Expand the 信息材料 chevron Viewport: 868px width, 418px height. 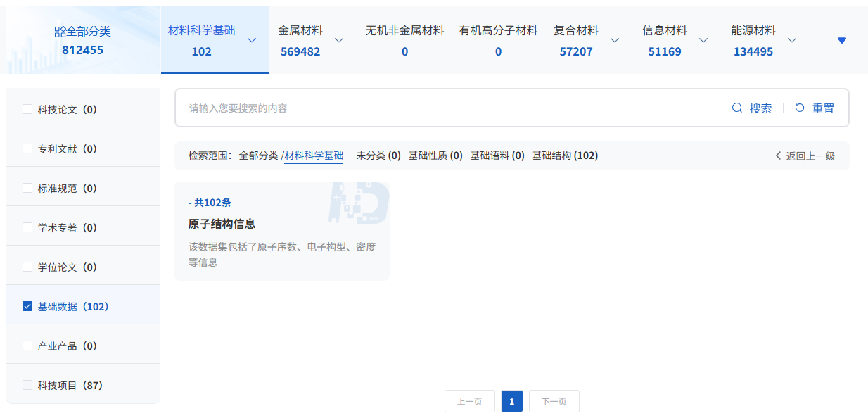point(703,40)
